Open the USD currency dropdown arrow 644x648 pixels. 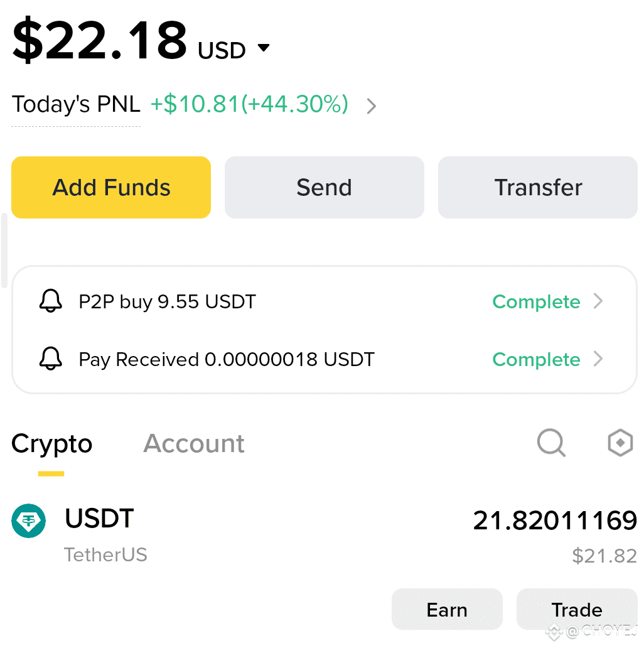264,48
